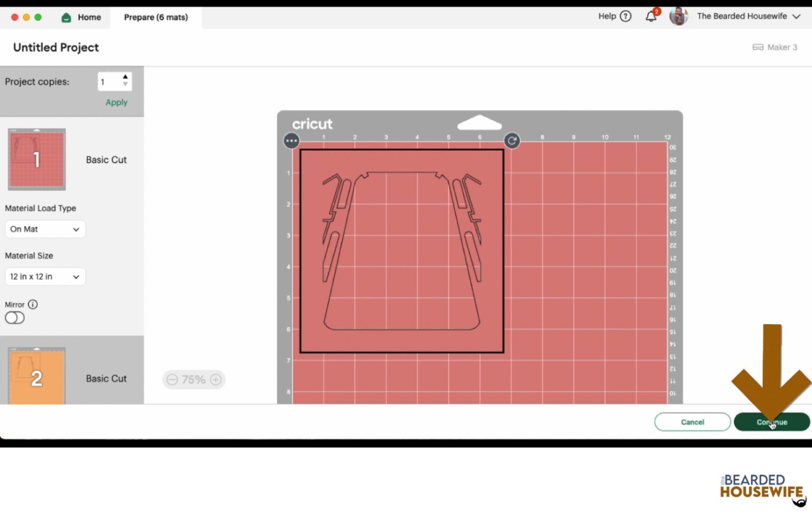Click the Cancel button
This screenshot has height=516, width=812.
click(692, 422)
